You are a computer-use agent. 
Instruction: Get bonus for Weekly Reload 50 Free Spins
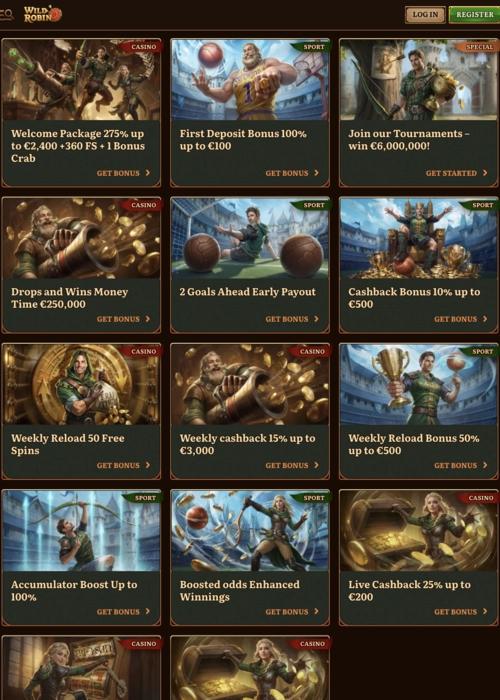(123, 465)
